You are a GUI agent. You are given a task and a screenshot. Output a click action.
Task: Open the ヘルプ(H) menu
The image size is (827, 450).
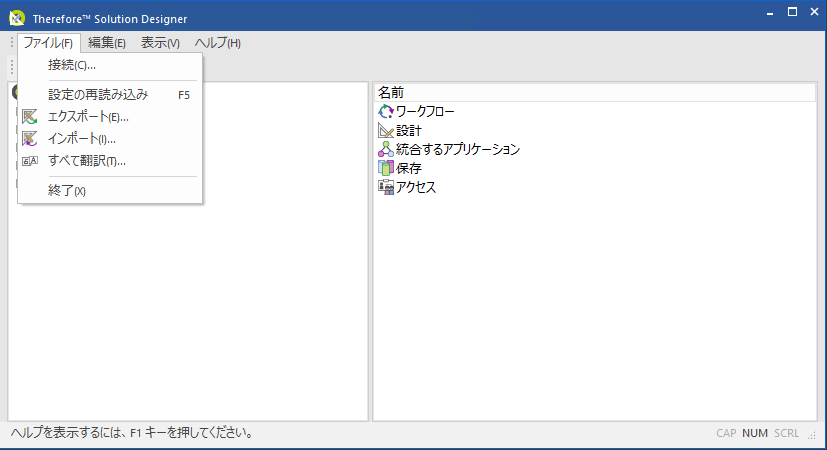click(x=218, y=43)
